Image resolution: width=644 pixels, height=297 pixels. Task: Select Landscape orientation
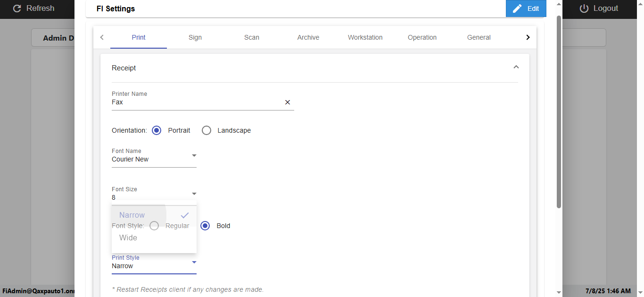pos(206,130)
